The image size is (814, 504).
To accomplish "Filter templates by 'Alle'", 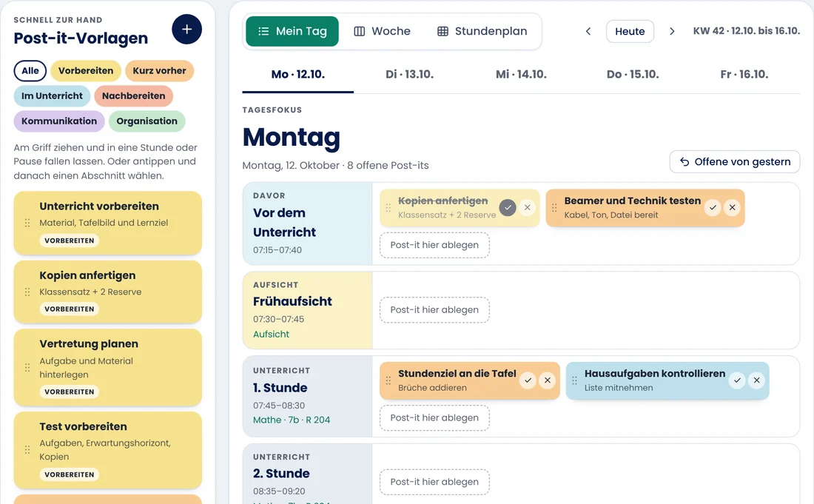I will pyautogui.click(x=30, y=70).
